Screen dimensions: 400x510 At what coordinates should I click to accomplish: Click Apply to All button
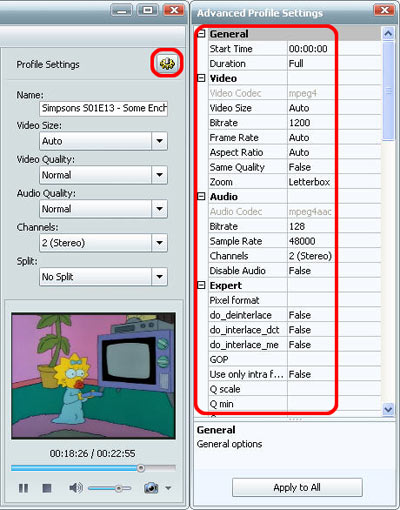point(297,488)
